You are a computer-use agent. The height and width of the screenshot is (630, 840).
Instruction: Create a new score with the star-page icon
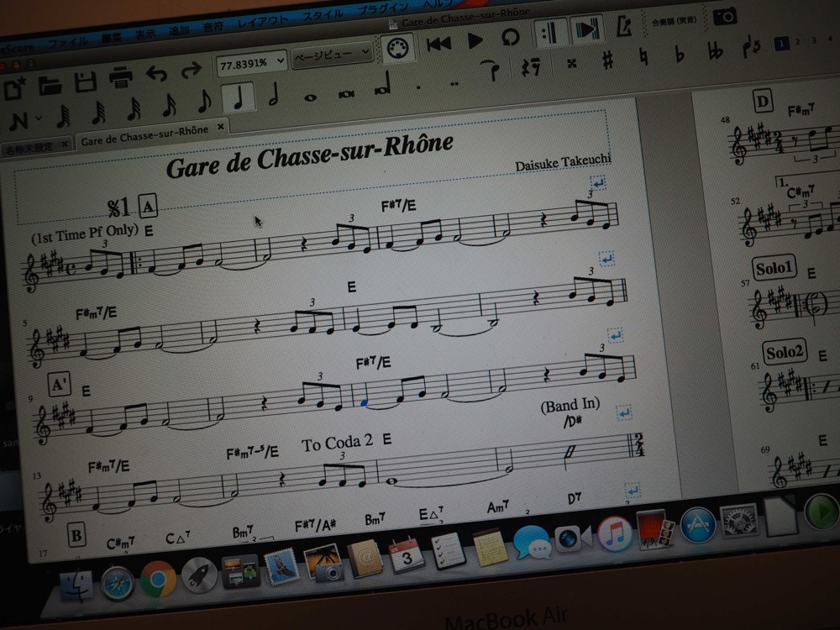(x=14, y=88)
